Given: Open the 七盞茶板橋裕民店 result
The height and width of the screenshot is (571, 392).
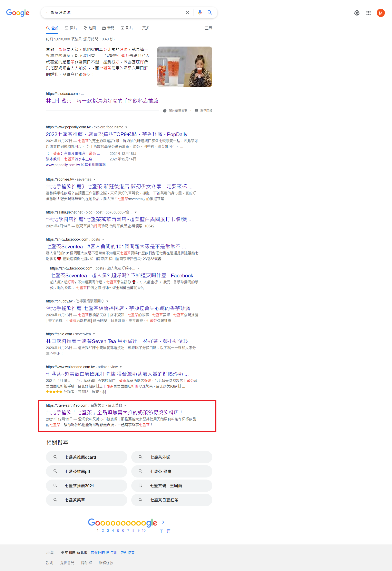Looking at the screenshot, I should [x=118, y=308].
